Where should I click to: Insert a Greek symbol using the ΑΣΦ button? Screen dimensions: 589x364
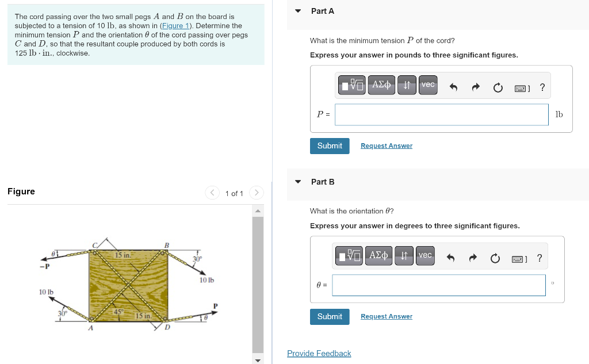click(x=381, y=85)
